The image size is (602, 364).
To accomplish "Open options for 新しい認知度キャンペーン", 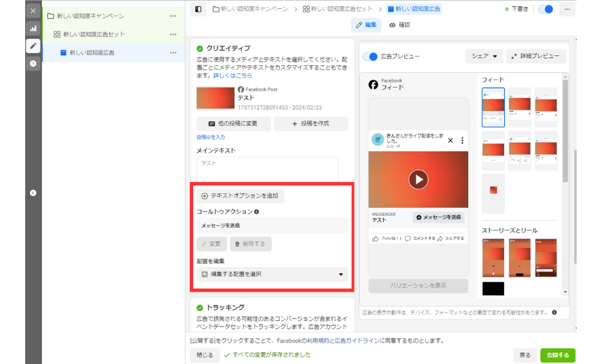I will pyautogui.click(x=173, y=16).
